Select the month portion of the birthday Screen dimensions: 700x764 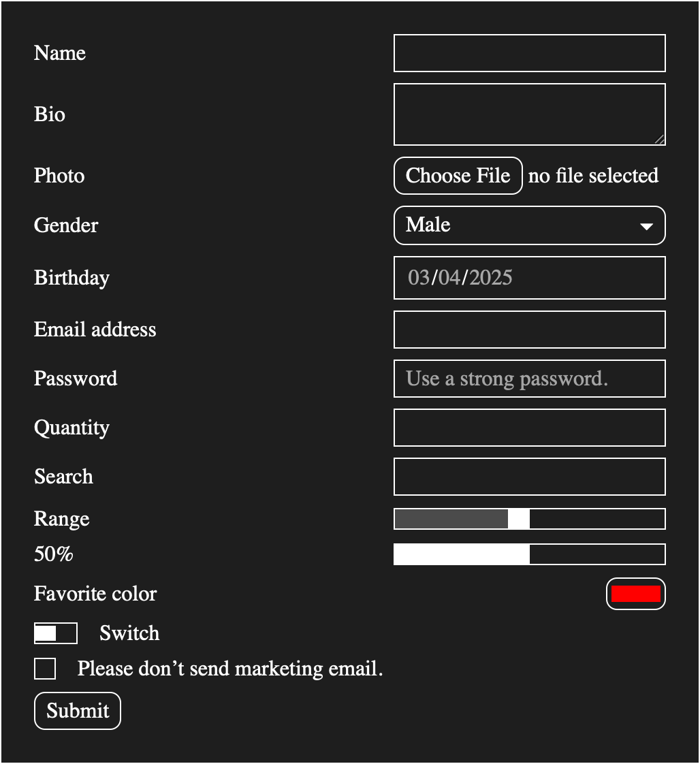pyautogui.click(x=420, y=278)
